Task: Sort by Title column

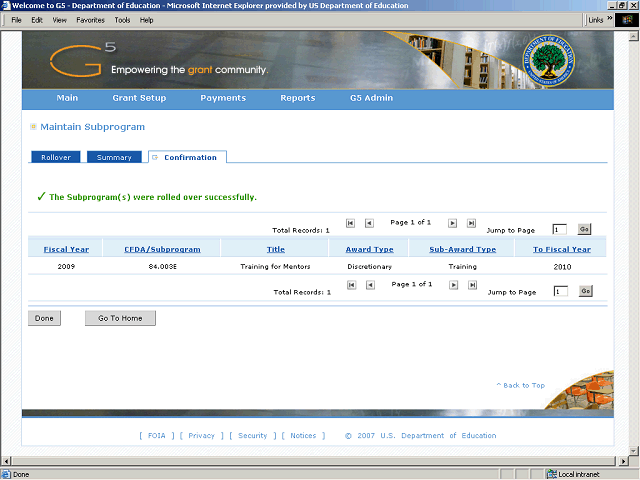Action: click(x=276, y=249)
